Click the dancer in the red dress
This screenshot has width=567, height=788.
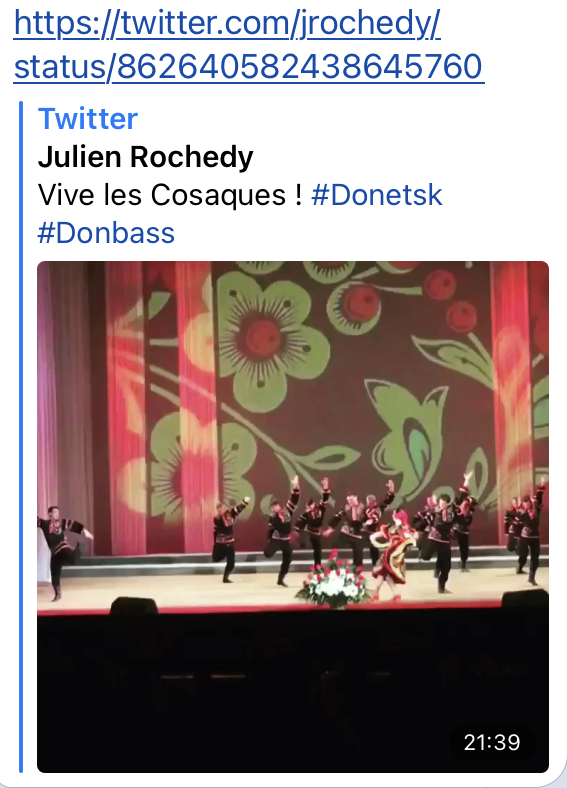pyautogui.click(x=393, y=553)
